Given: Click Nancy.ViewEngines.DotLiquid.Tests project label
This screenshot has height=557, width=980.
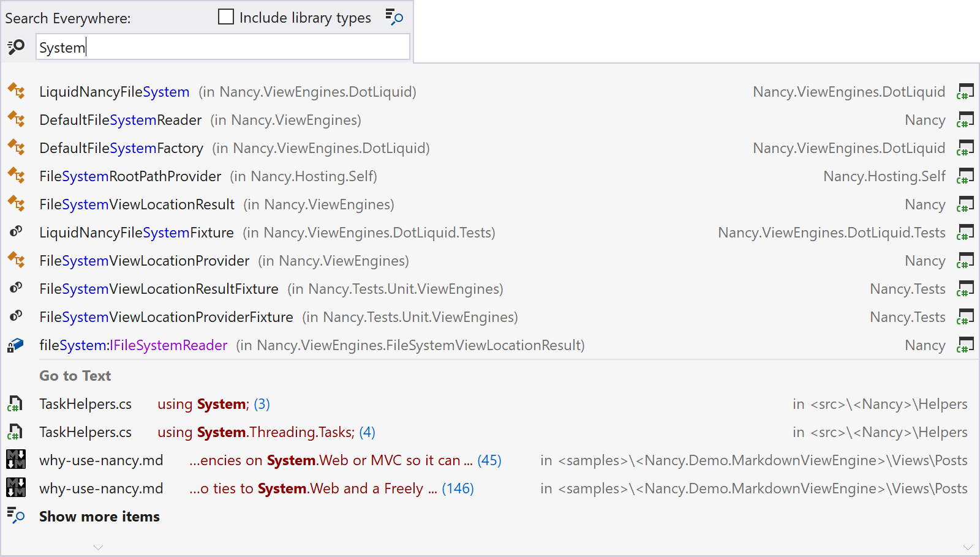Looking at the screenshot, I should point(832,233).
